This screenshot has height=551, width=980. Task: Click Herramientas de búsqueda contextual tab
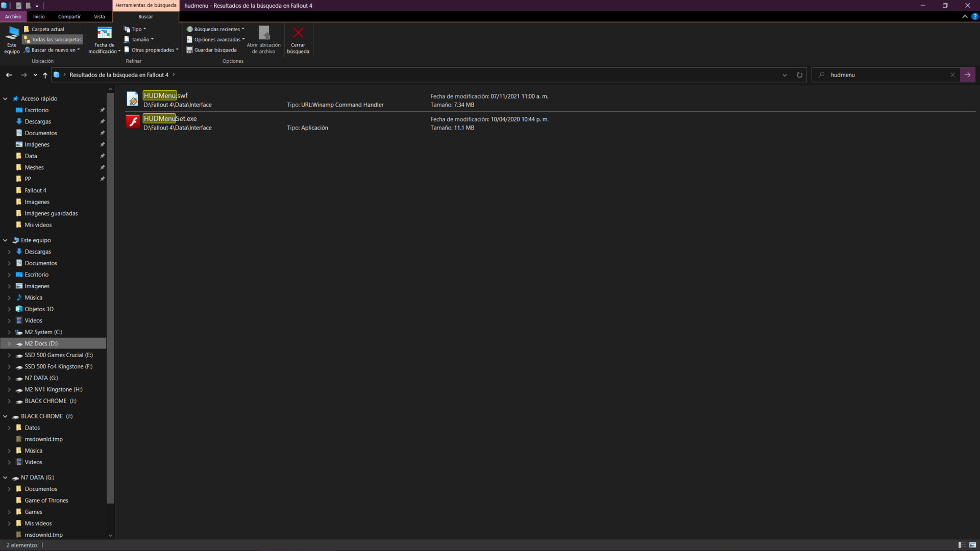coord(146,5)
